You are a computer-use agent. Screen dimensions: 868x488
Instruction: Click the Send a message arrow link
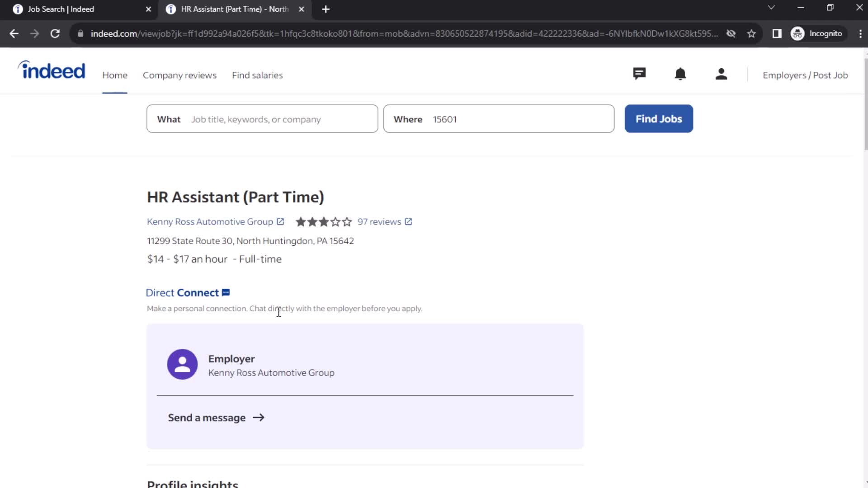[x=217, y=417]
